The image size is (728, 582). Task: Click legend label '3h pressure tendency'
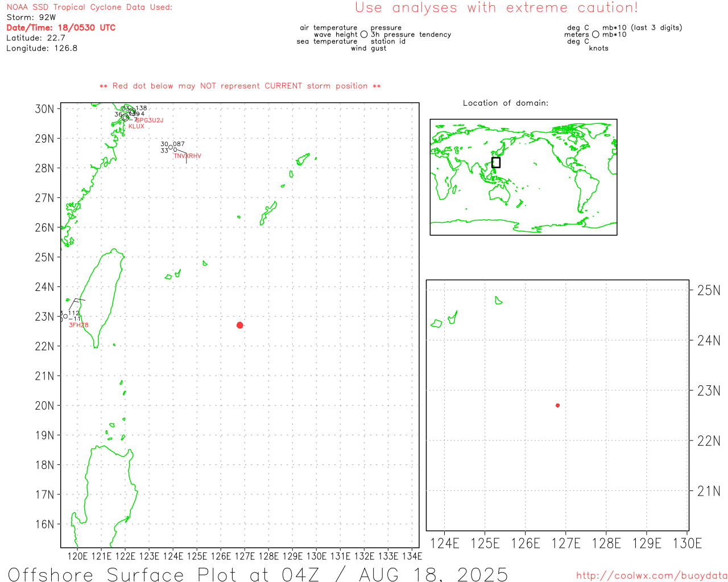(x=411, y=35)
